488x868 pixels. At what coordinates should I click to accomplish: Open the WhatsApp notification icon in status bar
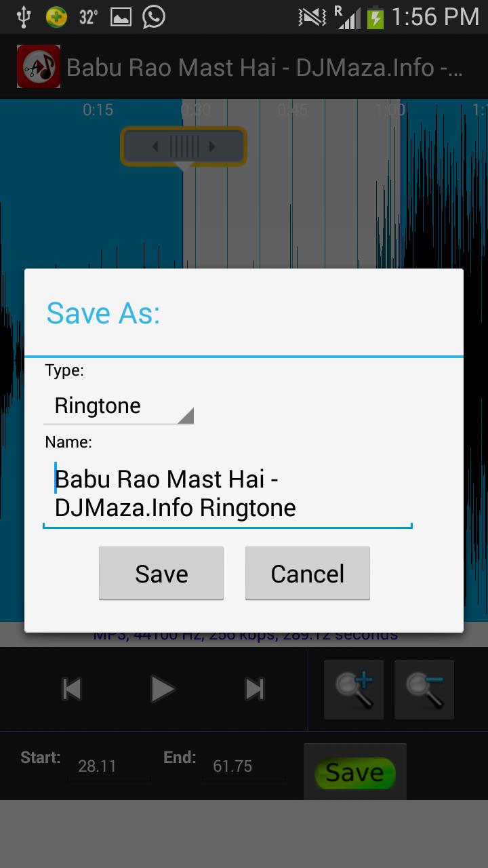[154, 17]
